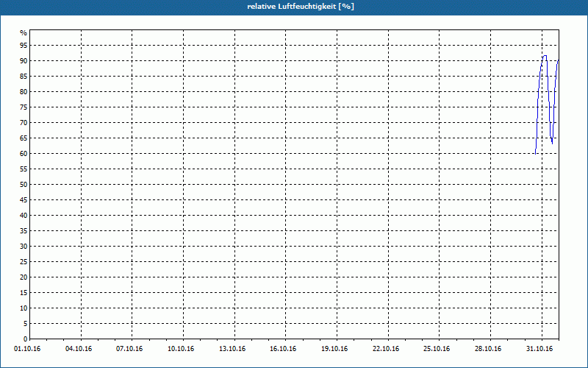
Task: Select the x-axis date label 07.10.16
Action: click(x=129, y=349)
